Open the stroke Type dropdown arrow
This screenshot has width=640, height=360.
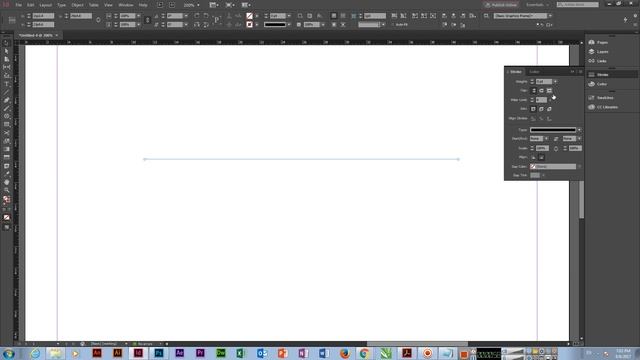(579, 130)
